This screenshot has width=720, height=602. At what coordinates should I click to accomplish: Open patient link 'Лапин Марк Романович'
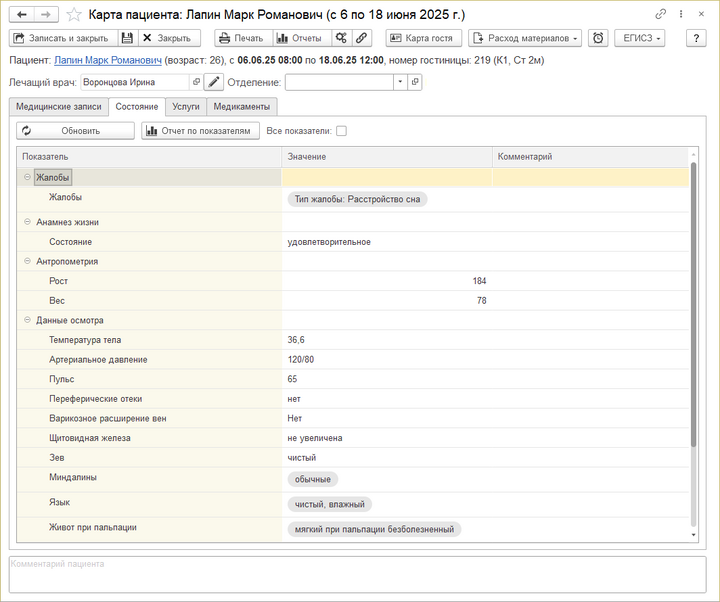click(108, 60)
